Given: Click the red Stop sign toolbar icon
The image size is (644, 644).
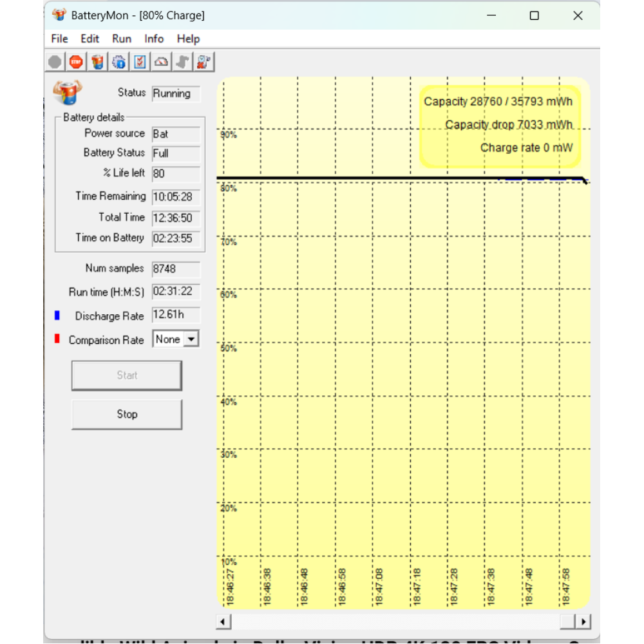Looking at the screenshot, I should pos(77,62).
